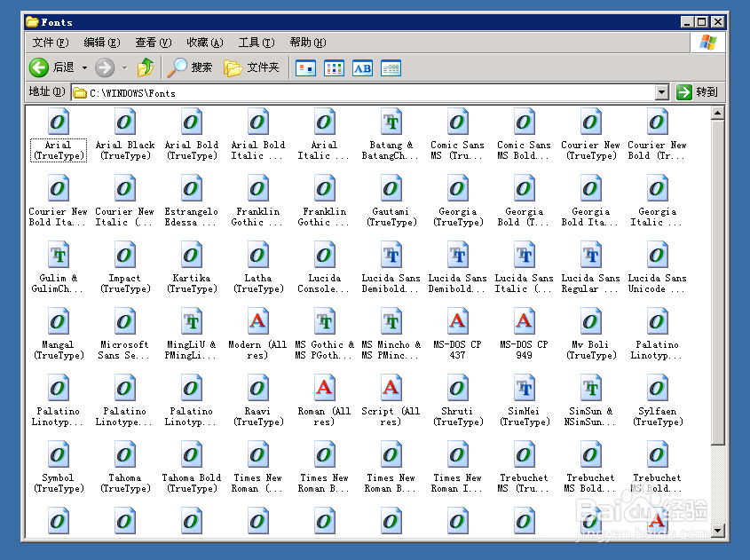This screenshot has height=560, width=750.
Task: Select the Kartika font icon
Action: [192, 255]
